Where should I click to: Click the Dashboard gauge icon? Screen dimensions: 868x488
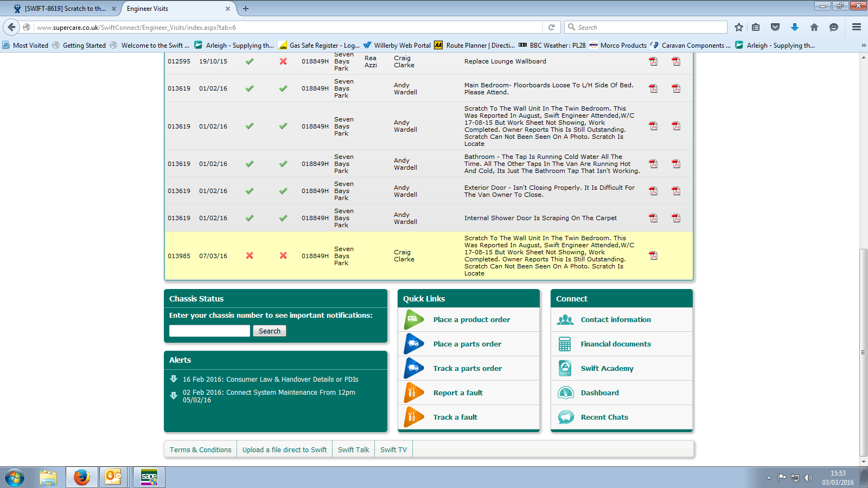565,393
